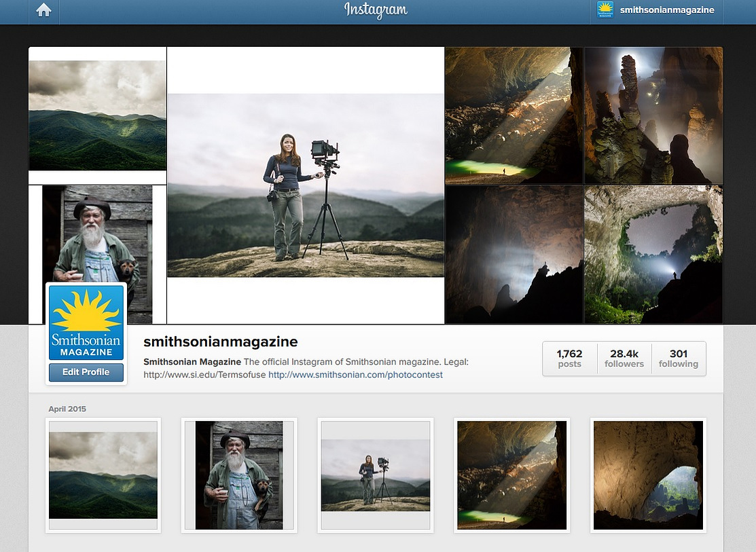Click the Instagram logo in header

376,10
